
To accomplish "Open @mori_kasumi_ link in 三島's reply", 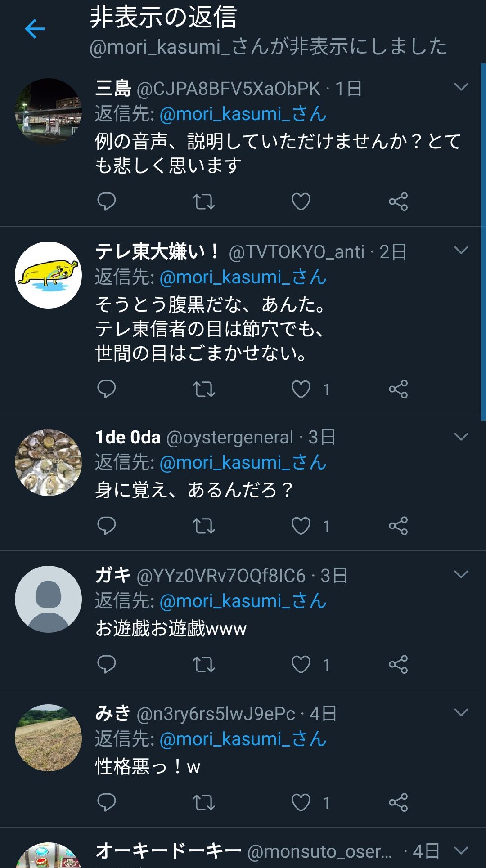I will 243,114.
